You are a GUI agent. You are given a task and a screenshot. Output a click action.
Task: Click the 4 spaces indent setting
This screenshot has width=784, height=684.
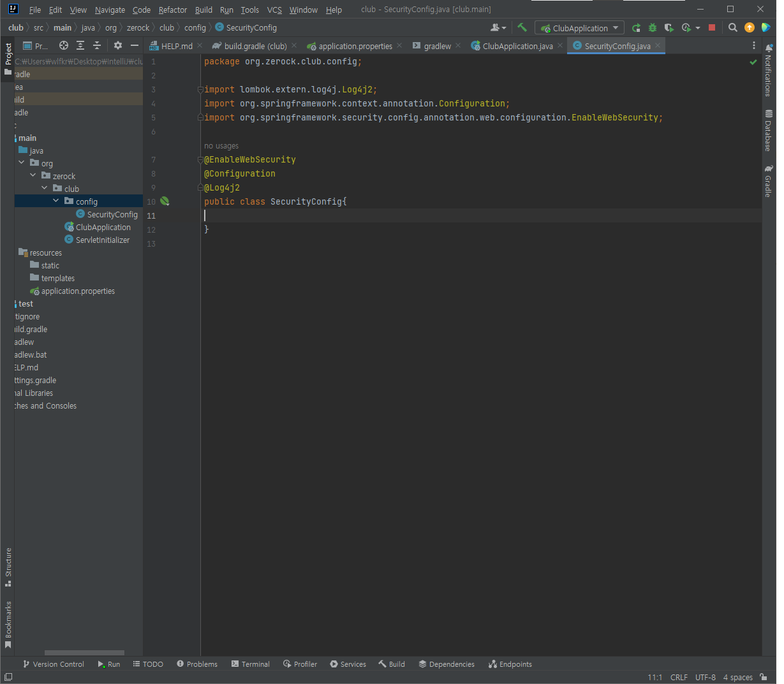[737, 677]
